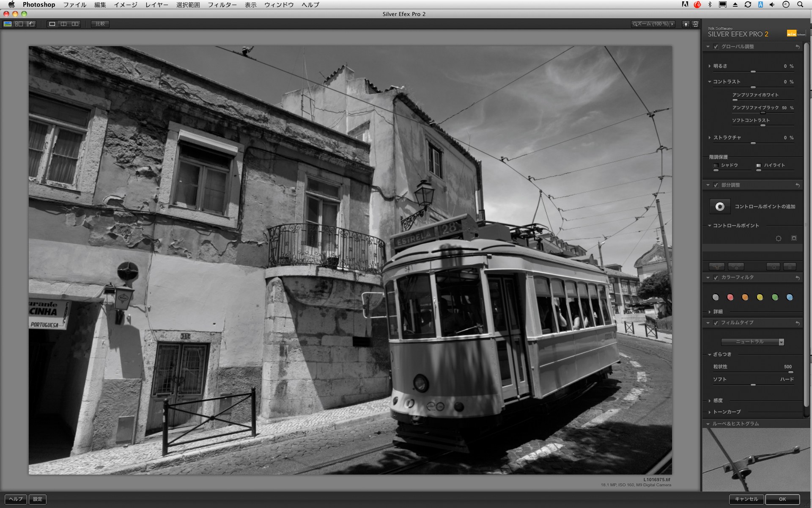812x508 pixels.
Task: Reset グローバル調整 with the undo arrow
Action: coord(798,47)
